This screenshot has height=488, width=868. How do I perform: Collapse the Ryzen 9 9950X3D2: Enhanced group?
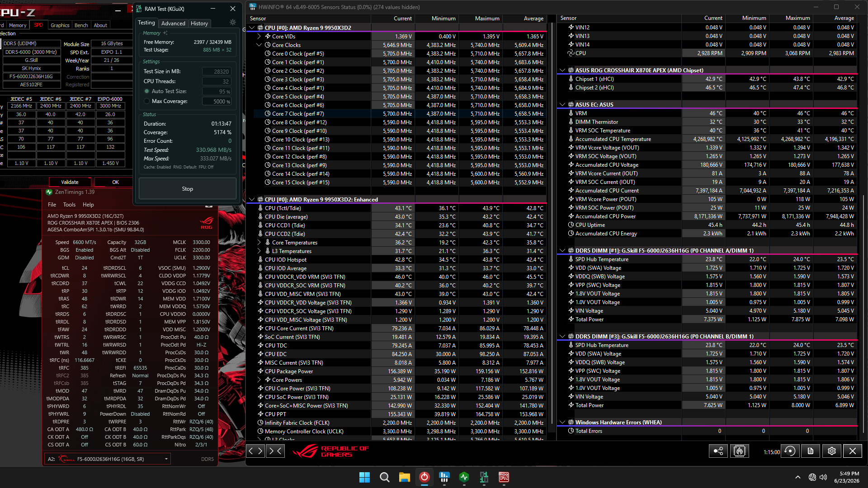252,200
